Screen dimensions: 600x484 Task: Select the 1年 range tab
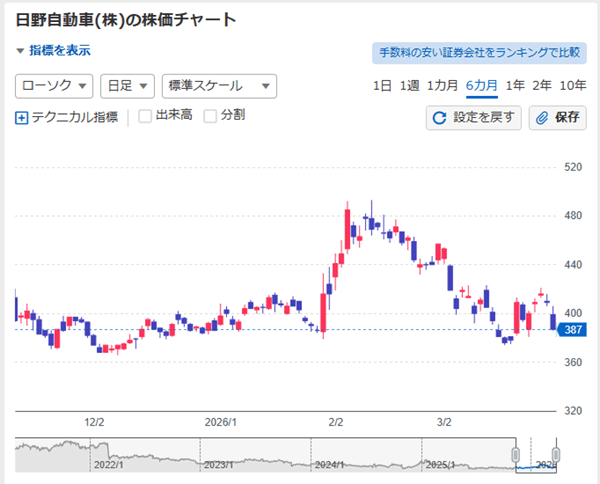[515, 86]
